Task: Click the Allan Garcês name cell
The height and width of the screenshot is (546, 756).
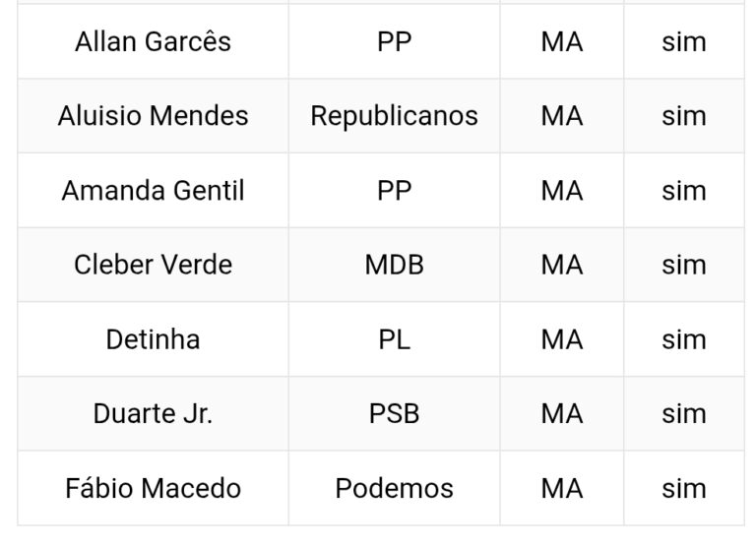Action: (153, 42)
